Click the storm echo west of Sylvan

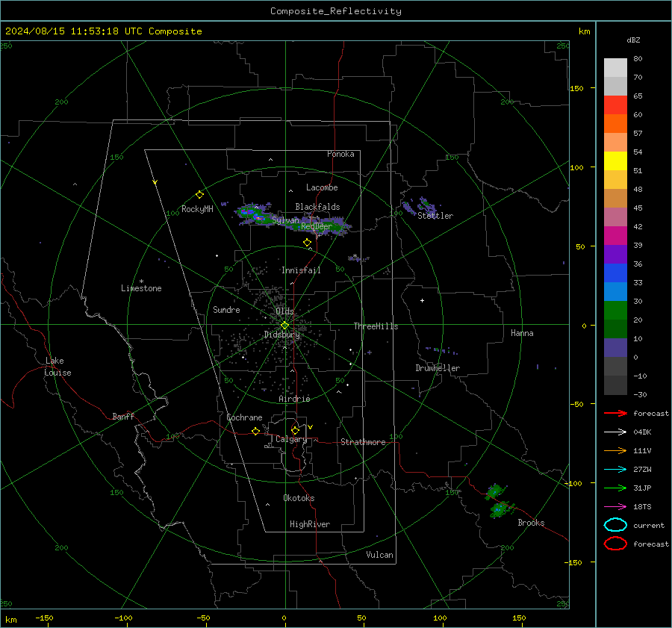coord(254,214)
